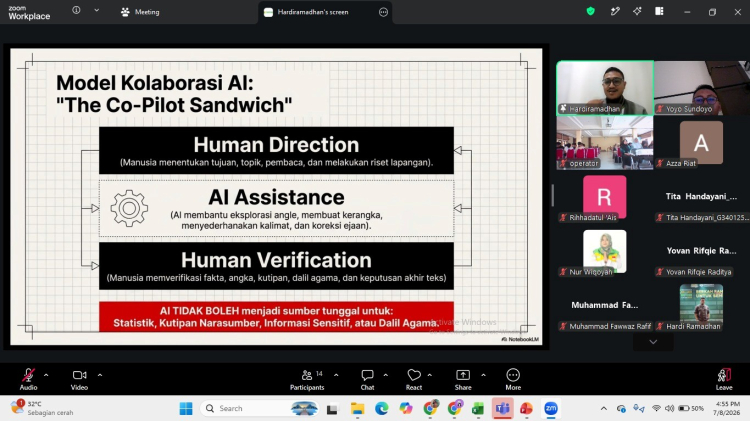750x421 pixels.
Task: Expand share options arrow
Action: tap(484, 375)
